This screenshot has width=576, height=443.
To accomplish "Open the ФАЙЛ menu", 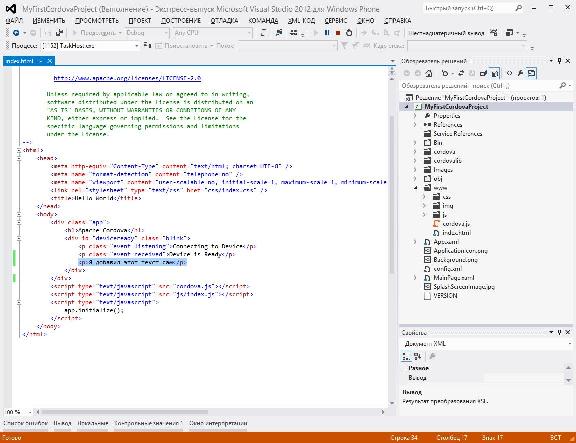I will pos(15,21).
